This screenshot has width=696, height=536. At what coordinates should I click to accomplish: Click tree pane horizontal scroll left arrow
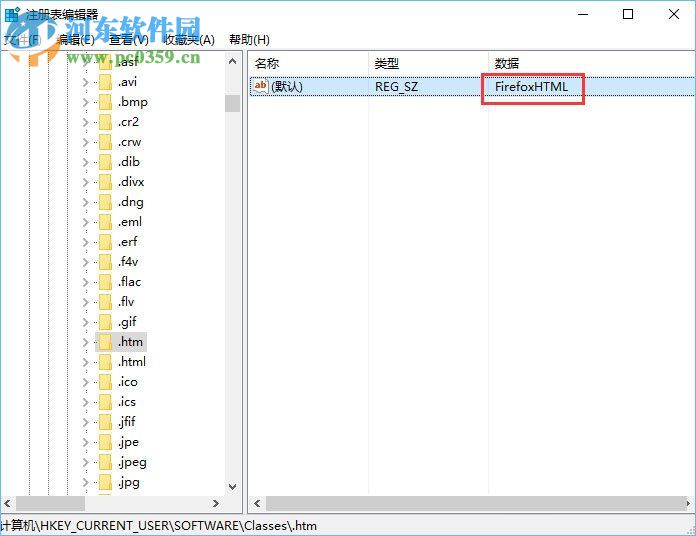(8, 504)
